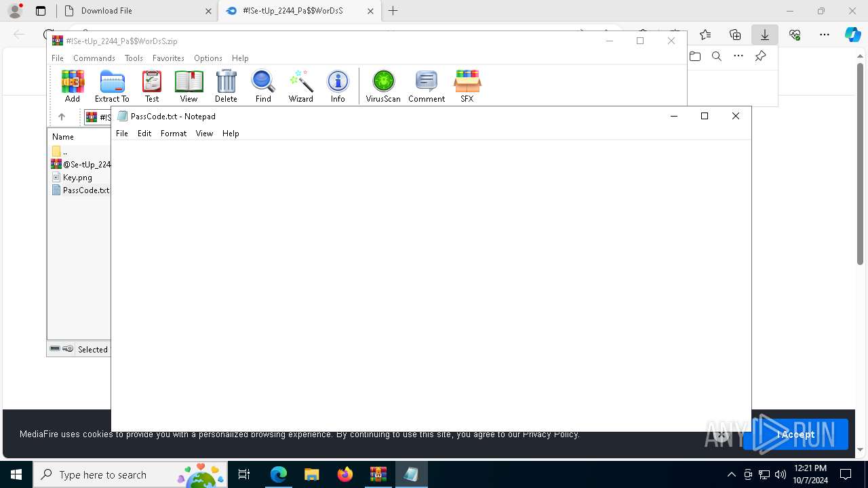Viewport: 868px width, 488px height.
Task: Open the Windows Start menu
Action: coord(16,474)
